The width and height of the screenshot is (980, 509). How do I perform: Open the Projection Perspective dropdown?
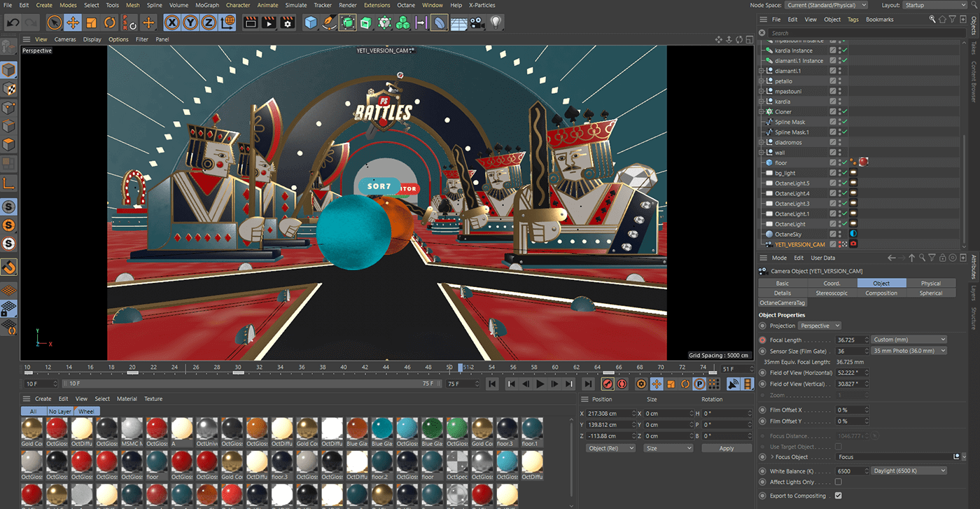pos(819,326)
